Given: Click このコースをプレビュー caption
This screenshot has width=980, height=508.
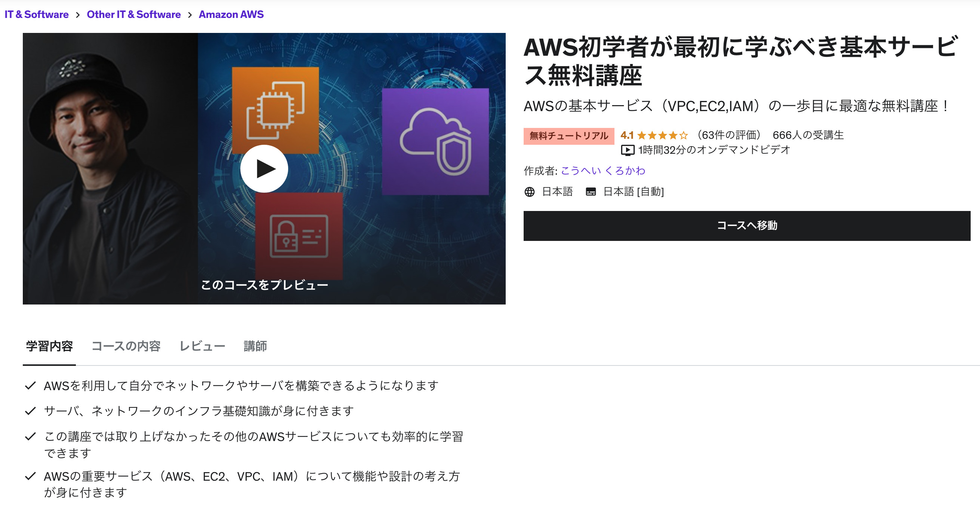Looking at the screenshot, I should tap(264, 285).
